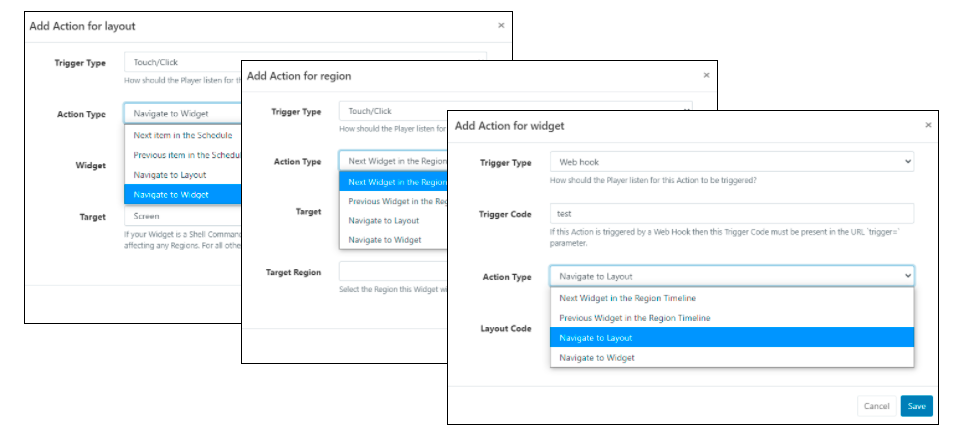Click the Add Action for widget title
The height and width of the screenshot is (442, 961).
point(509,126)
